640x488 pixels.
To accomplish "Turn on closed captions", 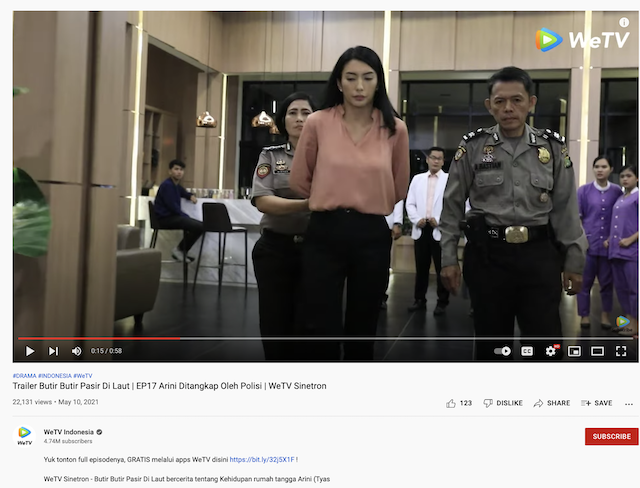I will [527, 351].
